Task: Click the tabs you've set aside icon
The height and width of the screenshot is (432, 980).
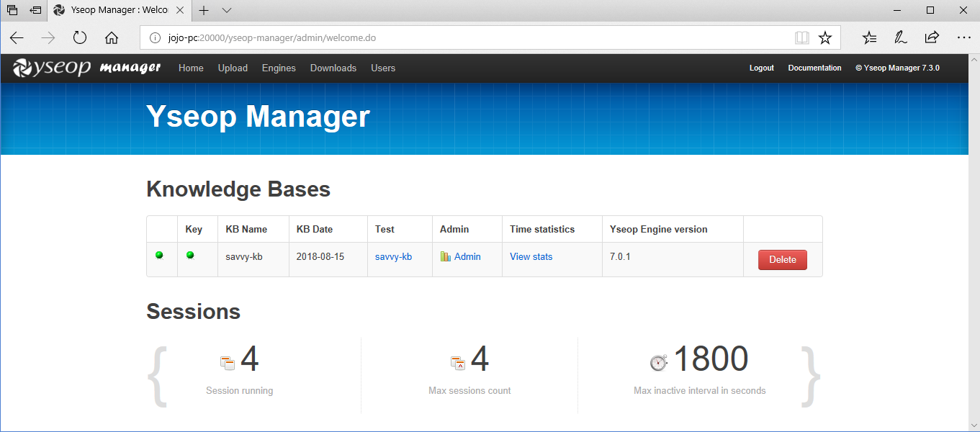Action: pos(12,11)
